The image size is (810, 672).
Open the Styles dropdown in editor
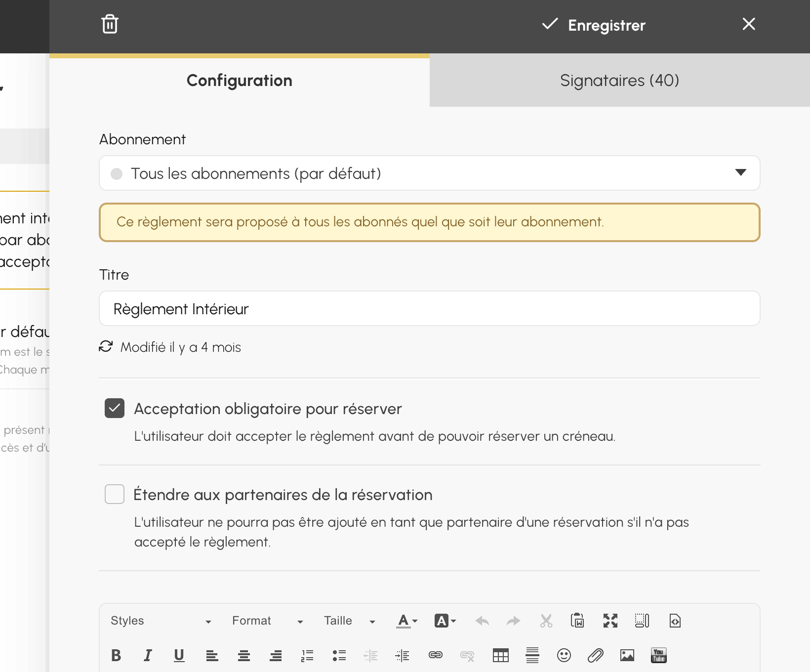coord(161,621)
